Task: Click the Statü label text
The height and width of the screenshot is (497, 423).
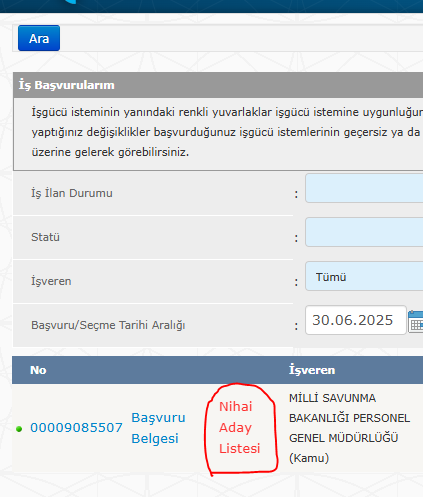Action: (45, 237)
